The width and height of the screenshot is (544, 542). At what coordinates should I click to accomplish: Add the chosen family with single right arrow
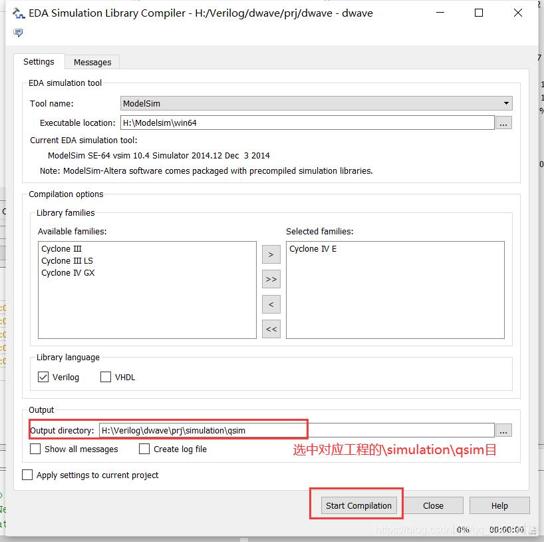271,255
